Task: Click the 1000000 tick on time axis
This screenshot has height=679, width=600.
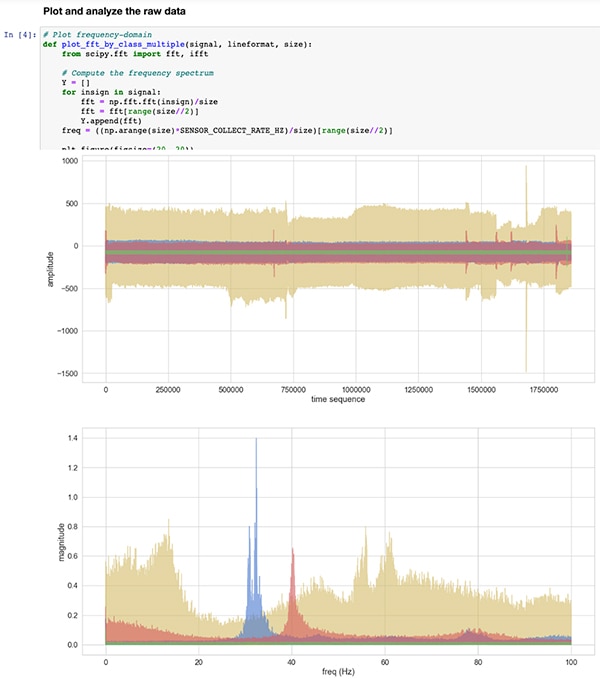Action: click(355, 388)
